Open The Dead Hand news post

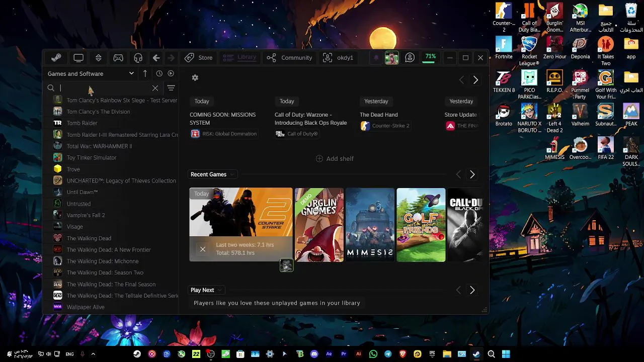(x=378, y=115)
